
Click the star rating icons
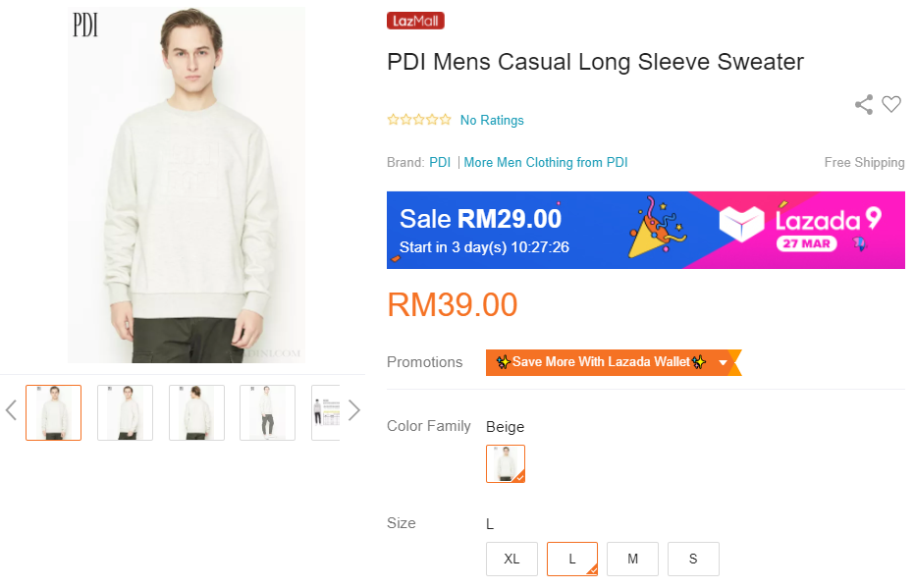click(419, 120)
